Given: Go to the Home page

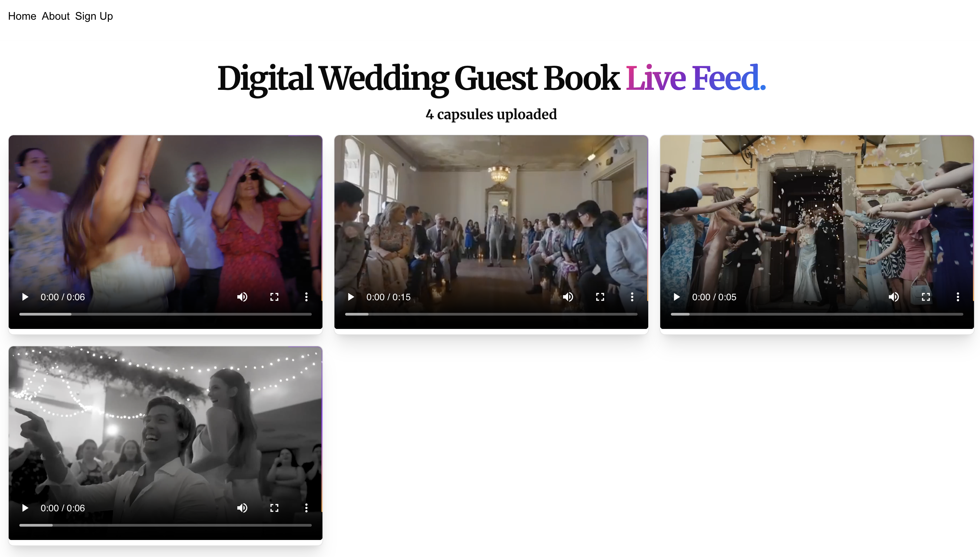Looking at the screenshot, I should pyautogui.click(x=22, y=16).
